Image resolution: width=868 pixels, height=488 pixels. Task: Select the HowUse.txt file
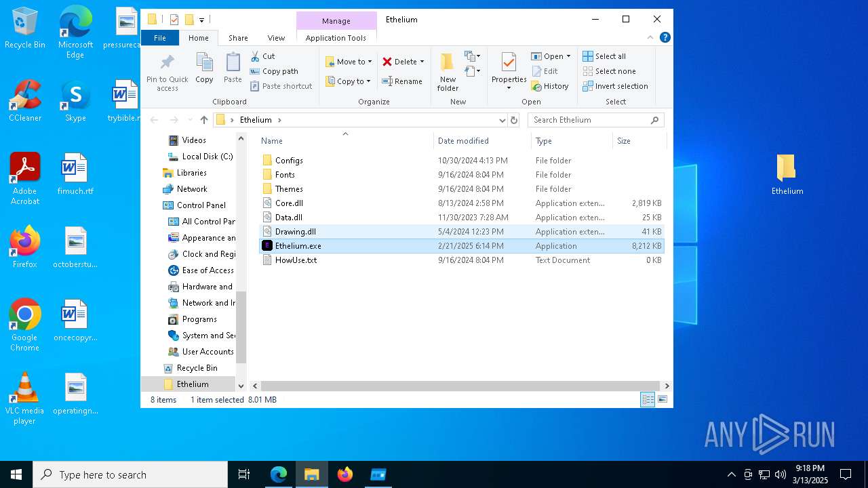tap(462, 260)
